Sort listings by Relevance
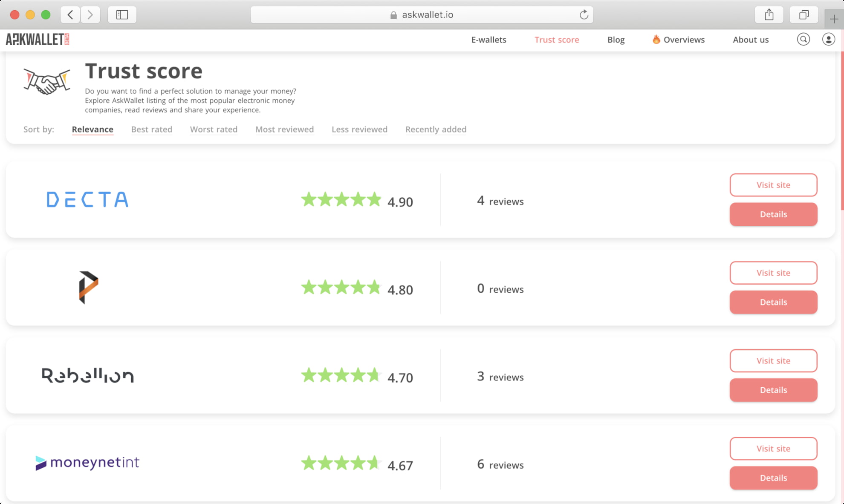844x504 pixels. (92, 129)
